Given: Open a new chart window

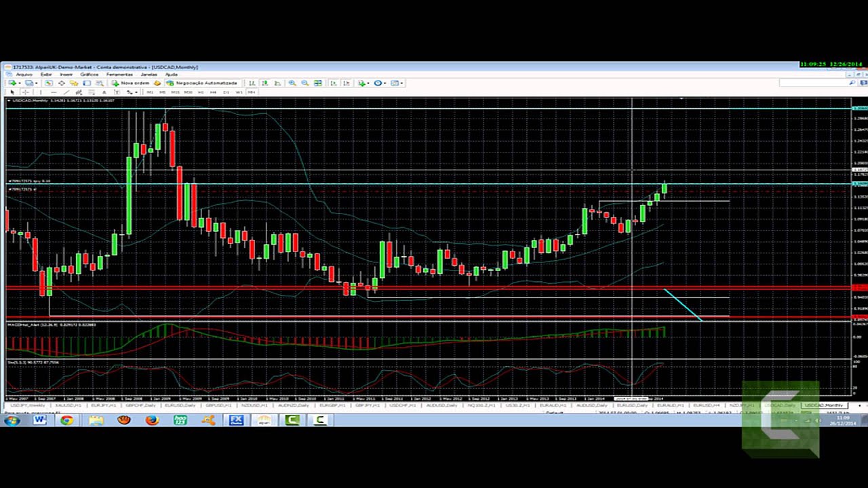Looking at the screenshot, I should (12, 83).
